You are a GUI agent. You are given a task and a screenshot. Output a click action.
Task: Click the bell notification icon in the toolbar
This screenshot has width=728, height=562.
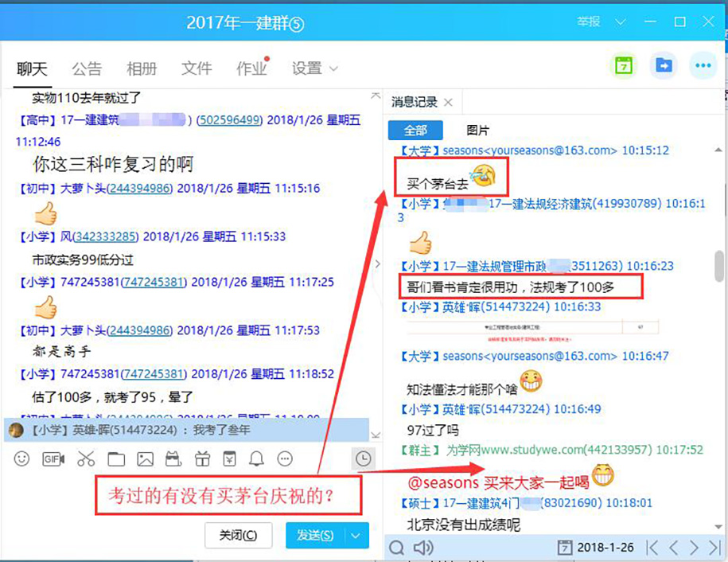click(256, 459)
